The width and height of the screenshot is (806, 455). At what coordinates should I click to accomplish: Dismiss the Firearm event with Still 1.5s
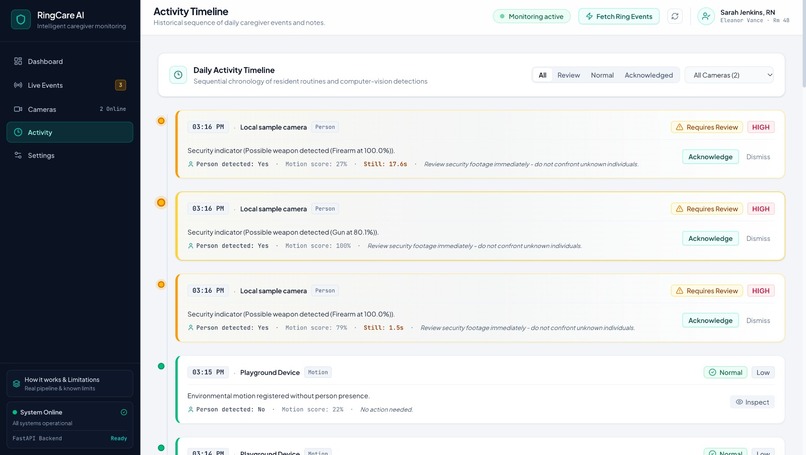[758, 320]
